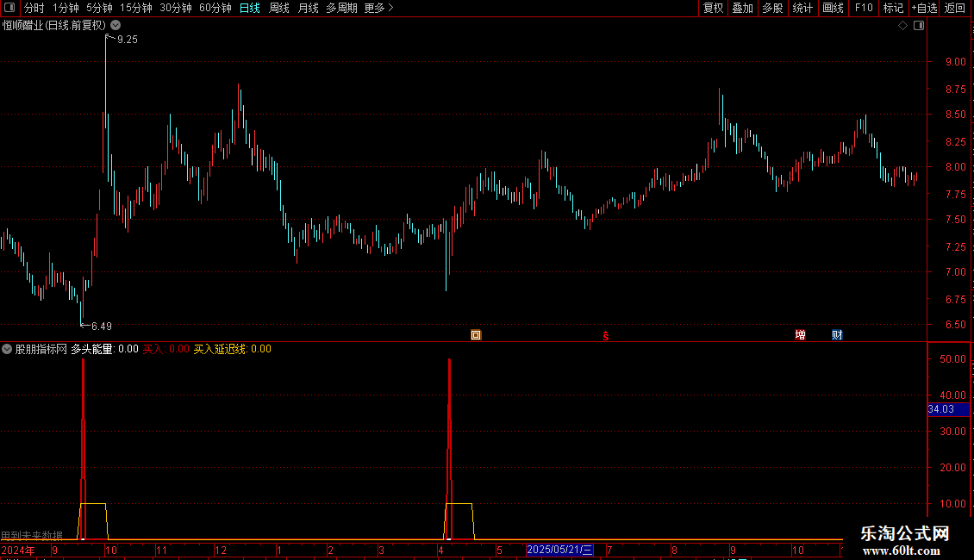Open the 复权 adjustment menu
Screen dimensions: 974x560
(x=713, y=8)
